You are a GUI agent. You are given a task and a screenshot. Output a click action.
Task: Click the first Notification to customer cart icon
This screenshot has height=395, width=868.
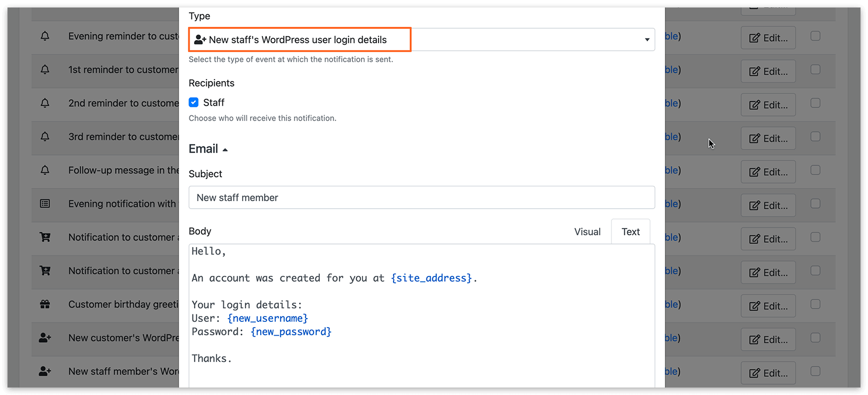coord(45,238)
